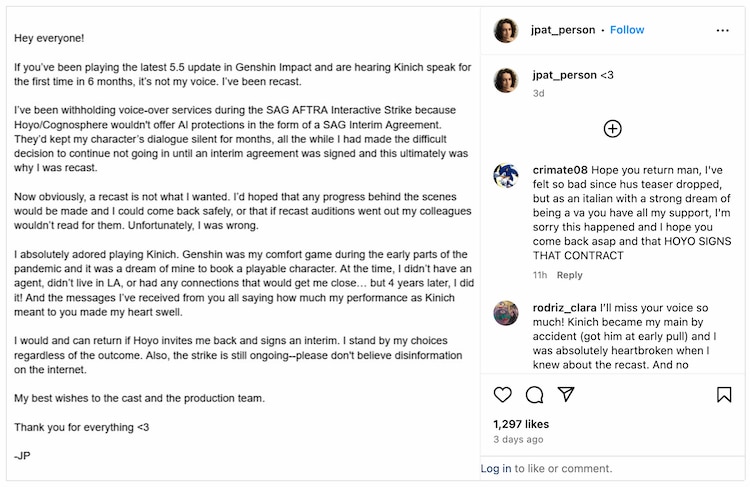Image resolution: width=750 pixels, height=487 pixels.
Task: Open more options three-dot menu
Action: tap(722, 31)
